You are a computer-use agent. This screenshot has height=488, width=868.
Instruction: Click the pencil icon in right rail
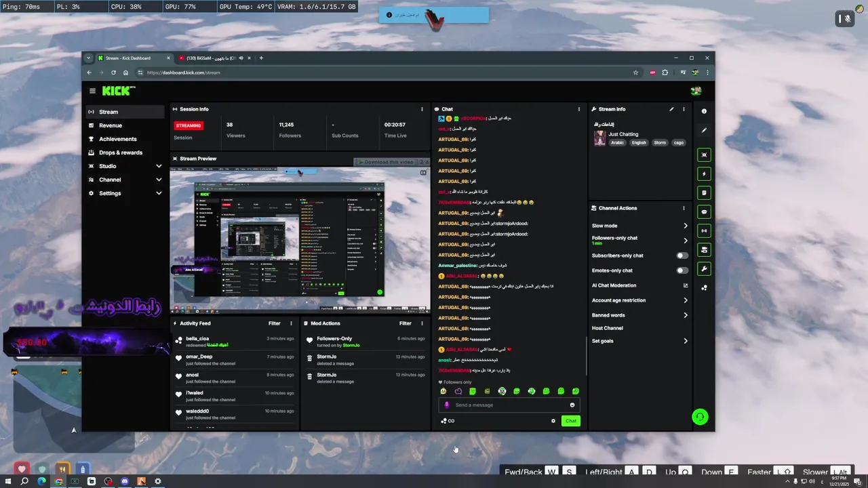coord(704,130)
